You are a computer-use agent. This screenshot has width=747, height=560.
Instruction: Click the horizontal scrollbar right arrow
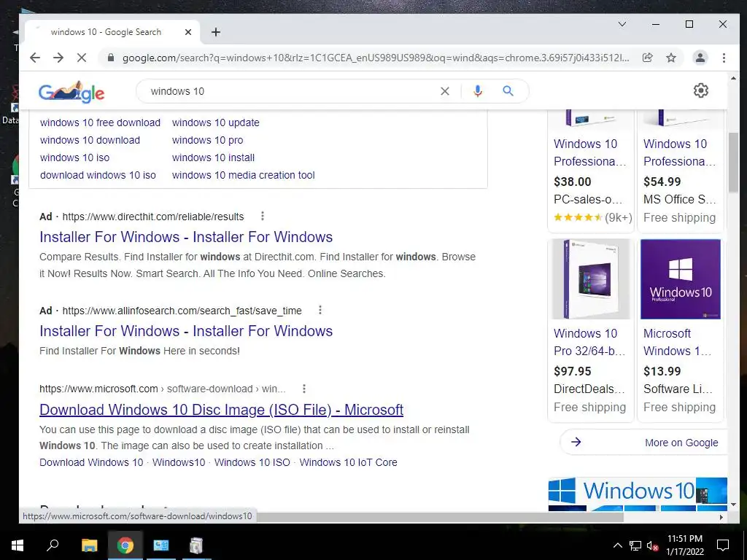tap(721, 517)
